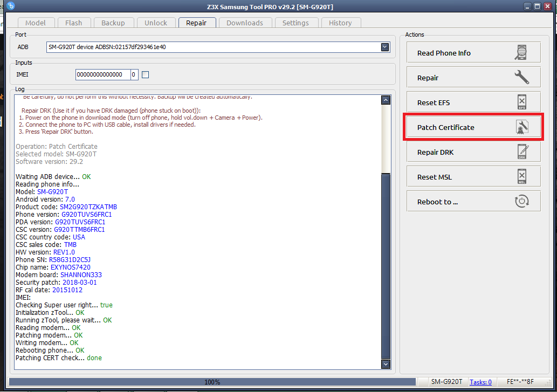
Task: Click the log scrollbar up arrow
Action: point(386,100)
